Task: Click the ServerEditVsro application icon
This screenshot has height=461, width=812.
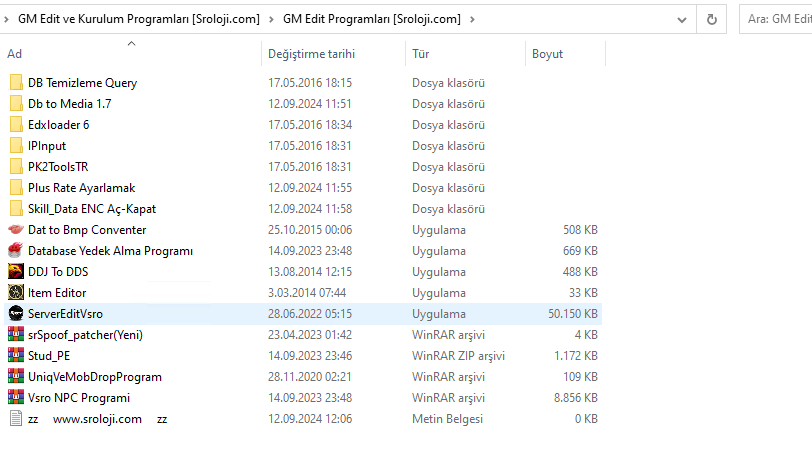Action: pos(16,313)
